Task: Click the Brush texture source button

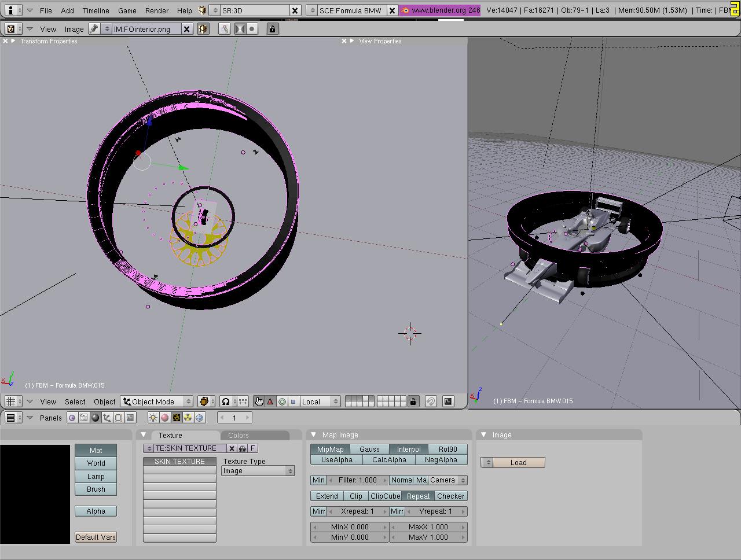Action: [96, 489]
